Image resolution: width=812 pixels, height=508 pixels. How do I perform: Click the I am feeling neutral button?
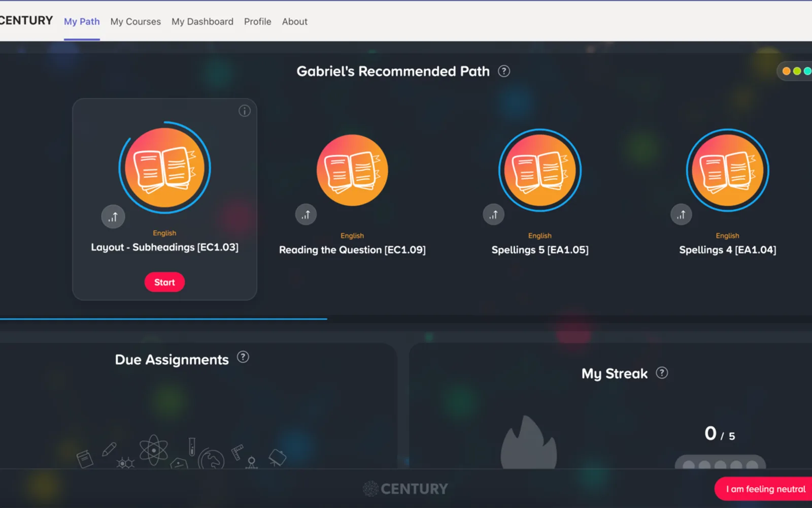tap(764, 489)
